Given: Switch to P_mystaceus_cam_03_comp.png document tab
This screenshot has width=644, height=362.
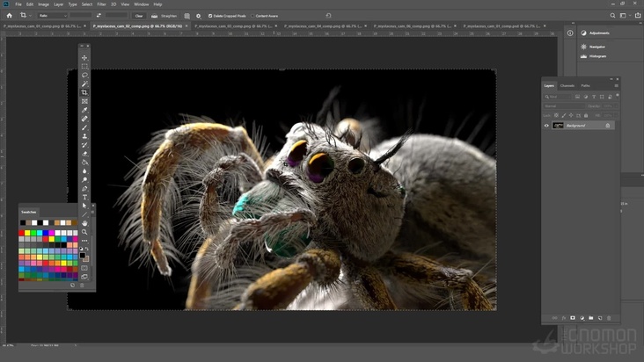Looking at the screenshot, I should click(233, 25).
